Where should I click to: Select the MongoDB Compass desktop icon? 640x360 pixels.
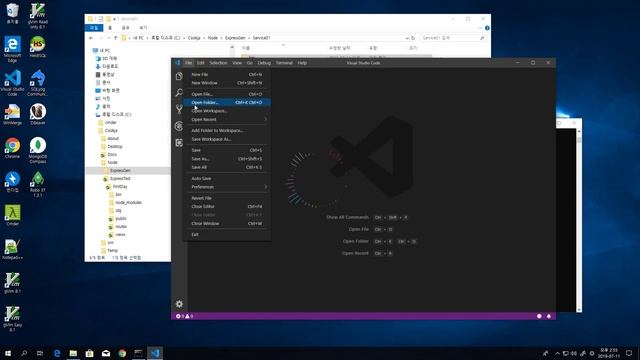38,151
